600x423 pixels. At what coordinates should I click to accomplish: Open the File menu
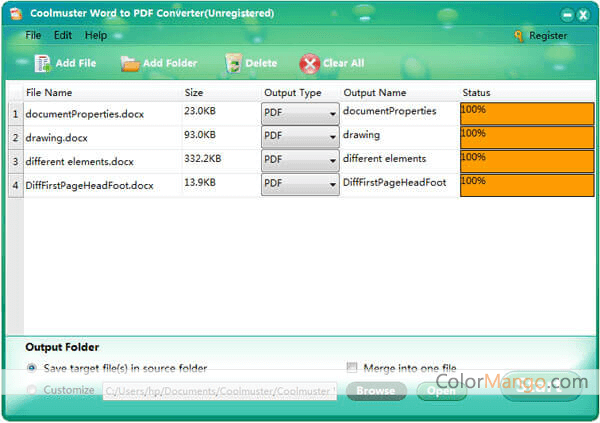[33, 35]
